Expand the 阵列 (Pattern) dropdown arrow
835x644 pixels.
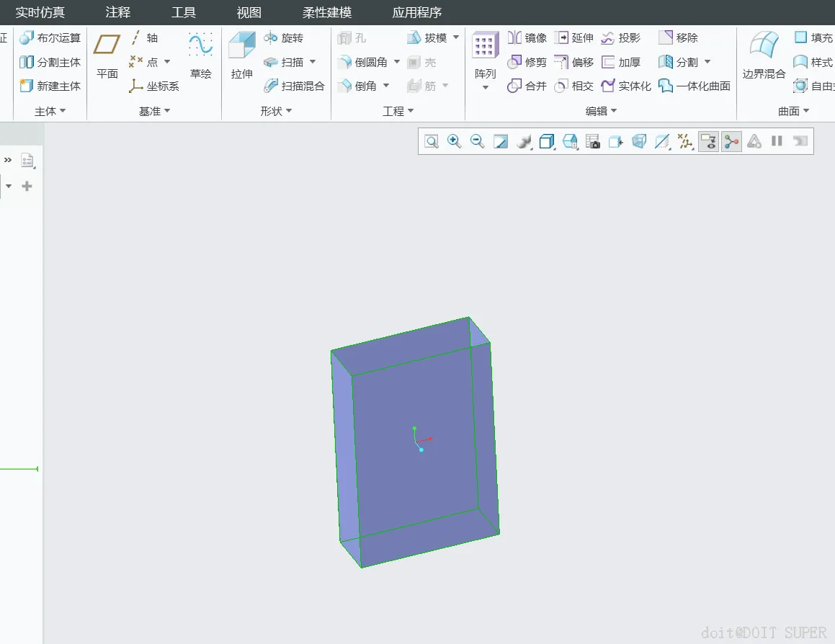485,88
